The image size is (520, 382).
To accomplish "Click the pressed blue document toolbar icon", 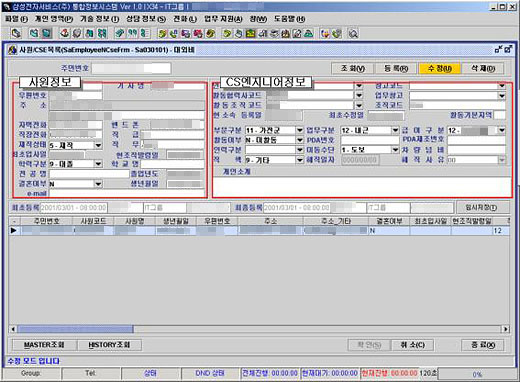I will (47, 33).
